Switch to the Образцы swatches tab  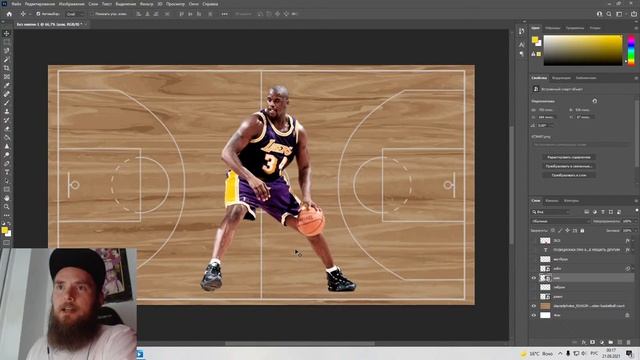point(553,28)
